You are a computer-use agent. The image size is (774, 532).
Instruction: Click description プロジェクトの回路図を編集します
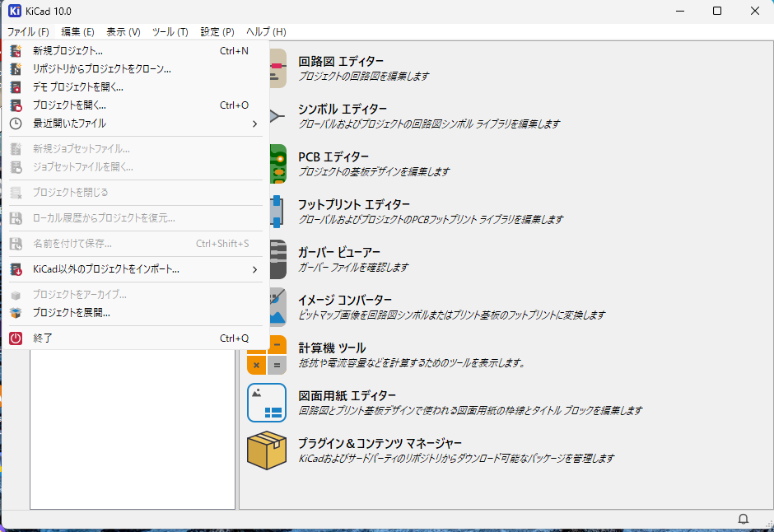[x=363, y=76]
